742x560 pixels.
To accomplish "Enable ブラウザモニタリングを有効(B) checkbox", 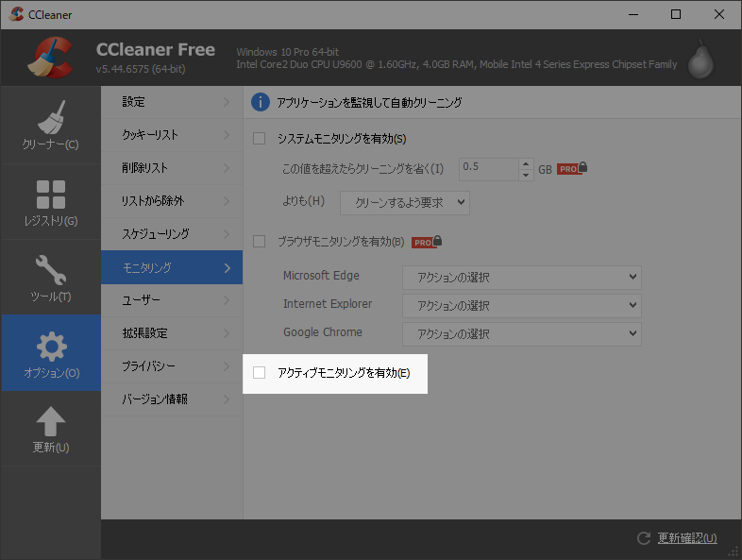I will (259, 242).
